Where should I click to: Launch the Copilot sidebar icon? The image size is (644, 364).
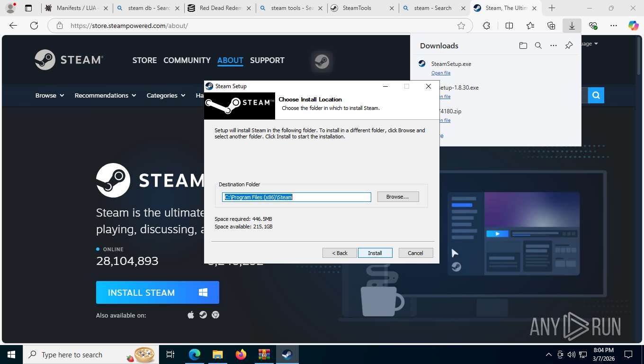633,26
